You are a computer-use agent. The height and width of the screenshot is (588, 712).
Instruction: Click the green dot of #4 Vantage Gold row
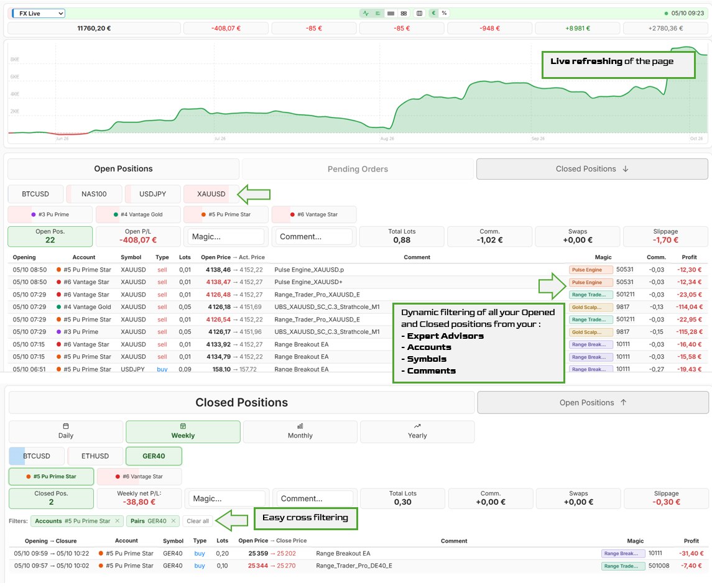pyautogui.click(x=58, y=307)
